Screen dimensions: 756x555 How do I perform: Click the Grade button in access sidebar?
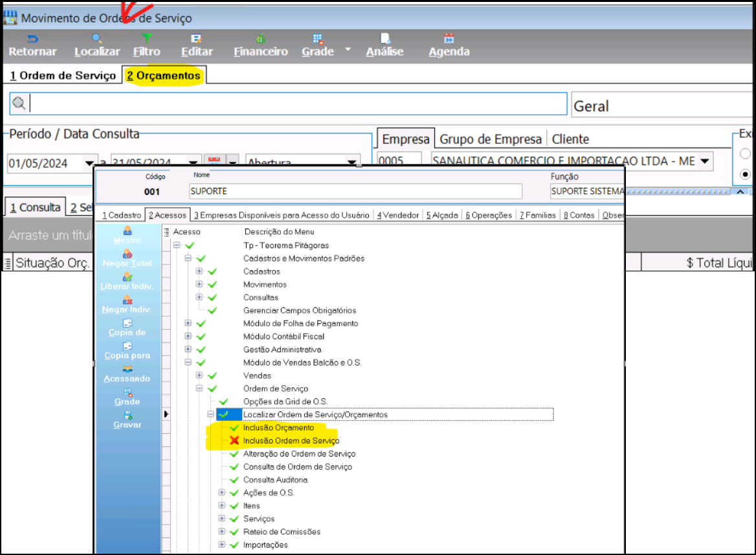tap(128, 398)
